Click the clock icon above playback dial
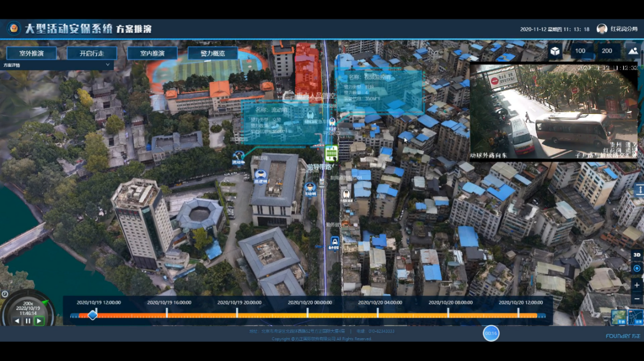The height and width of the screenshot is (361, 644). pos(5,294)
